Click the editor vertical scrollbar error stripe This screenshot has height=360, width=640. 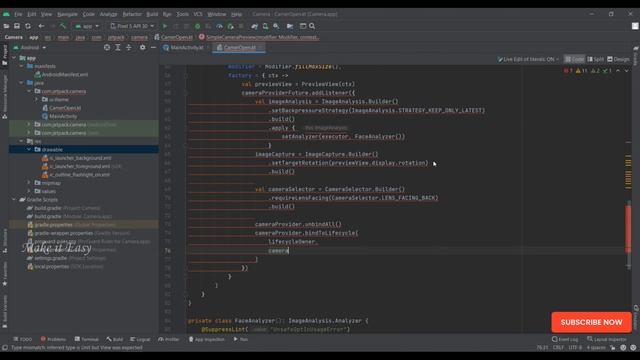628,229
